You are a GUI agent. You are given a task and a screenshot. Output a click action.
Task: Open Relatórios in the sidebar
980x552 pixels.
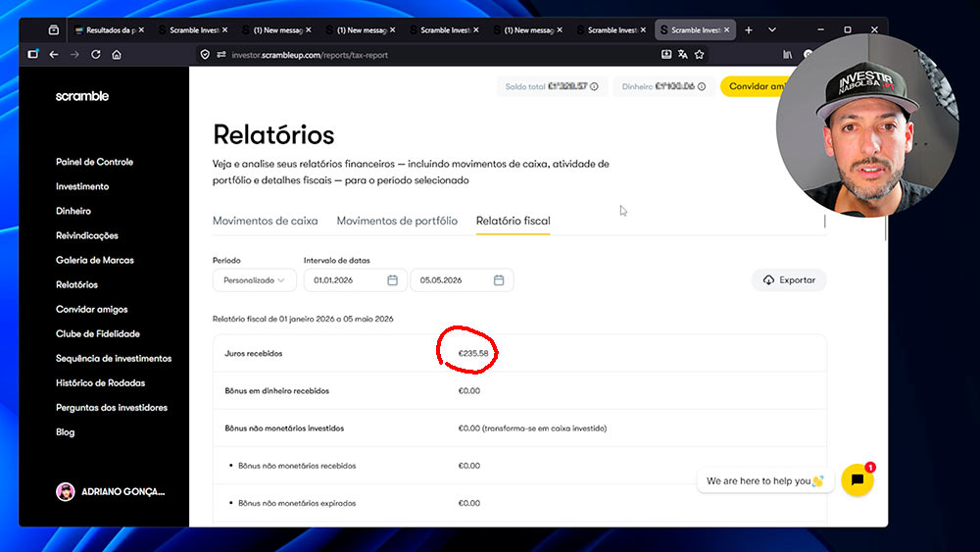pos(76,284)
